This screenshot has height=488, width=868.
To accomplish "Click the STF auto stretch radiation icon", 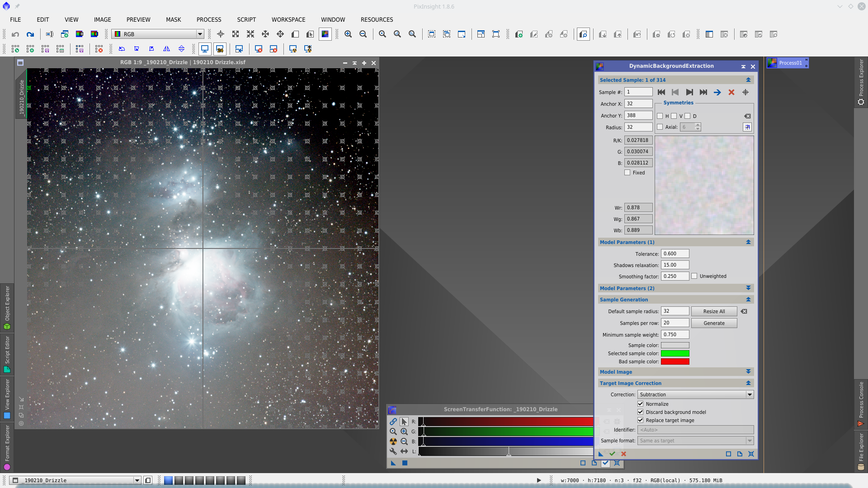I will [x=393, y=441].
